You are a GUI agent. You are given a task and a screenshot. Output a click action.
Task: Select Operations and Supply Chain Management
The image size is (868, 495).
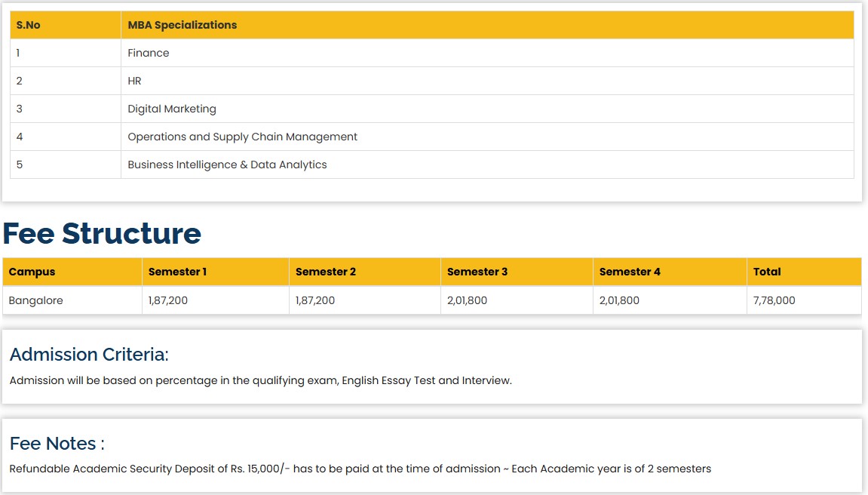tap(242, 137)
